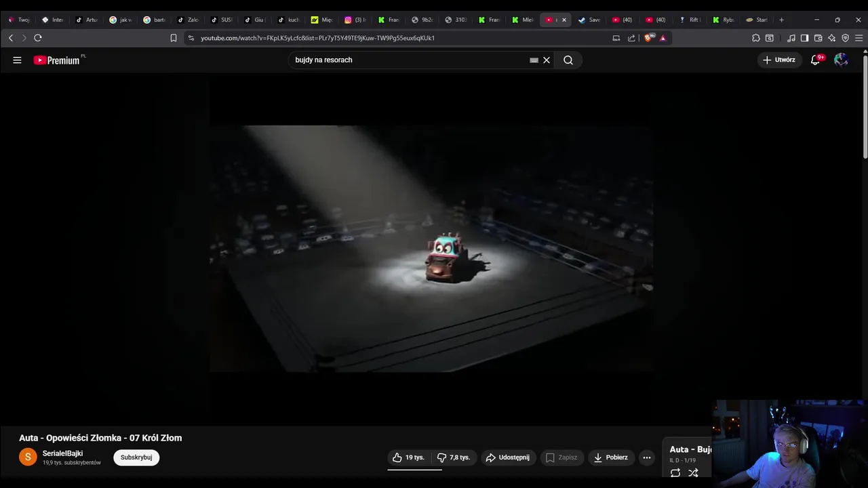868x488 pixels.
Task: Like the video with 19 tys.
Action: [409, 457]
